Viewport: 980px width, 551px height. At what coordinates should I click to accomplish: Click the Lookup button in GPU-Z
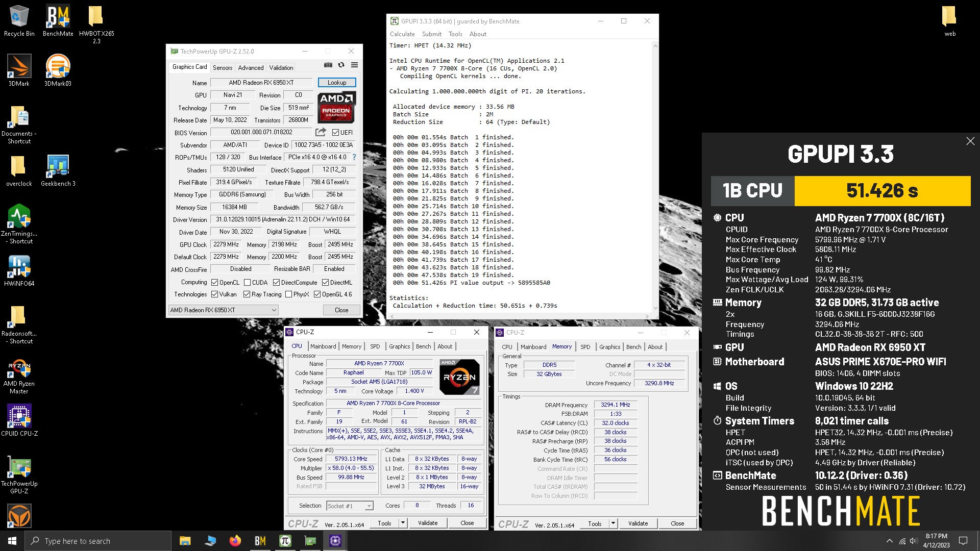(x=337, y=83)
